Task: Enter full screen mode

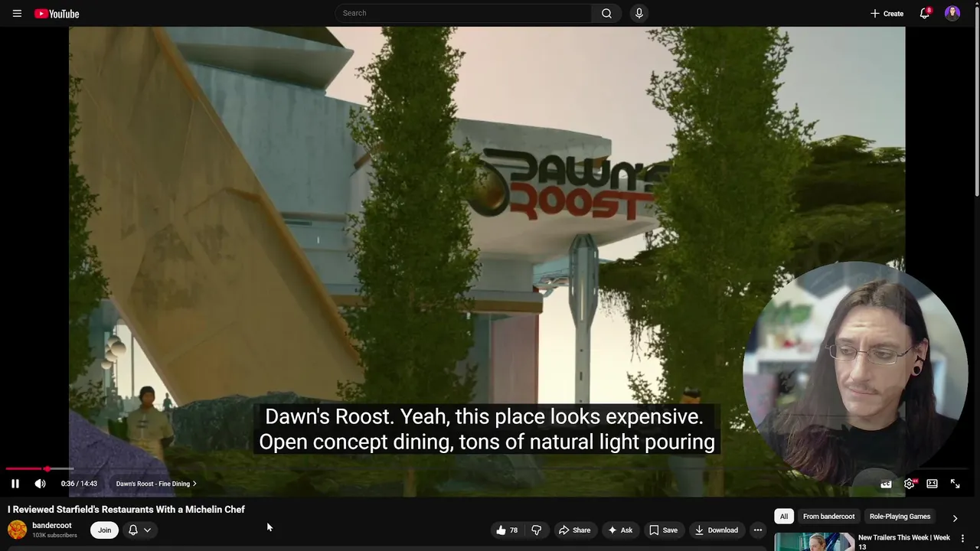Action: pos(955,484)
